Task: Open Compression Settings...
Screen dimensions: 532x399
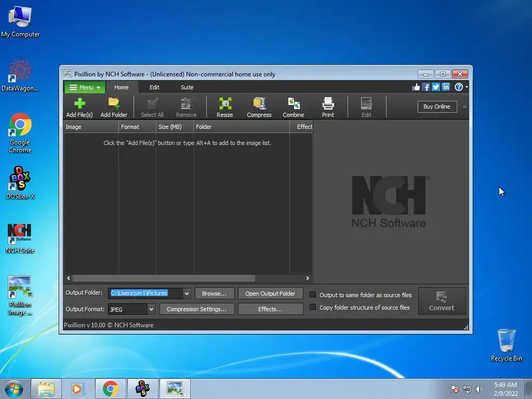Action: 197,309
